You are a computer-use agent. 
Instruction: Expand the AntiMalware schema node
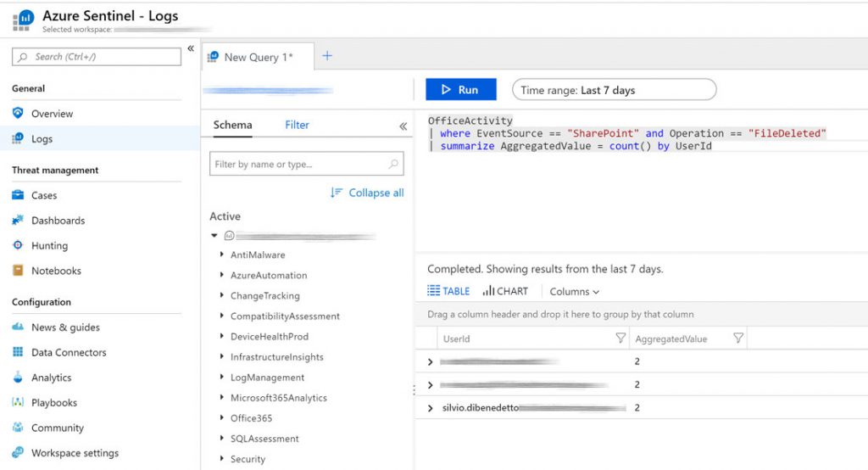pos(221,255)
